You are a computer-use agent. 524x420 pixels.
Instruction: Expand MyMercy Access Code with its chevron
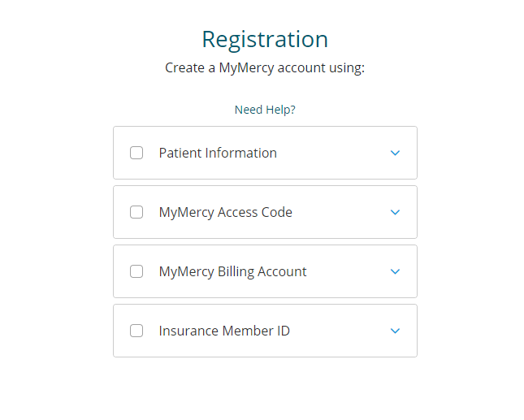395,212
